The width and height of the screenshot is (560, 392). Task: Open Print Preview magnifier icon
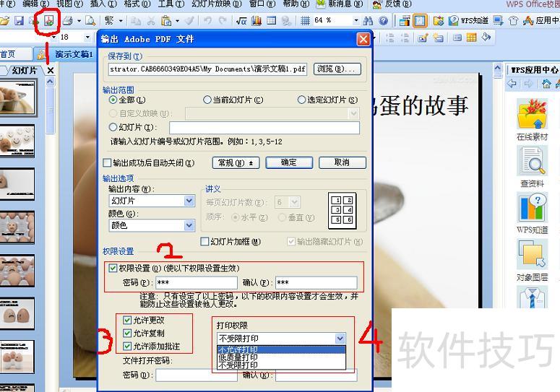[x=90, y=21]
